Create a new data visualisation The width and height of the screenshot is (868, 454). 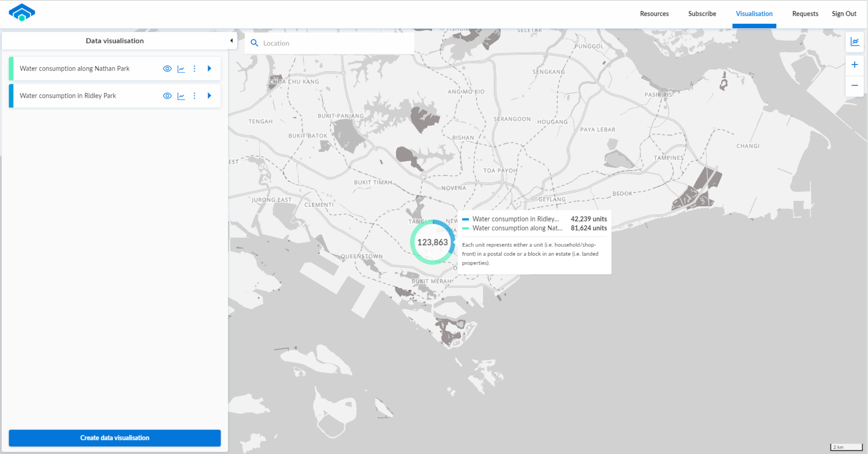coord(115,438)
